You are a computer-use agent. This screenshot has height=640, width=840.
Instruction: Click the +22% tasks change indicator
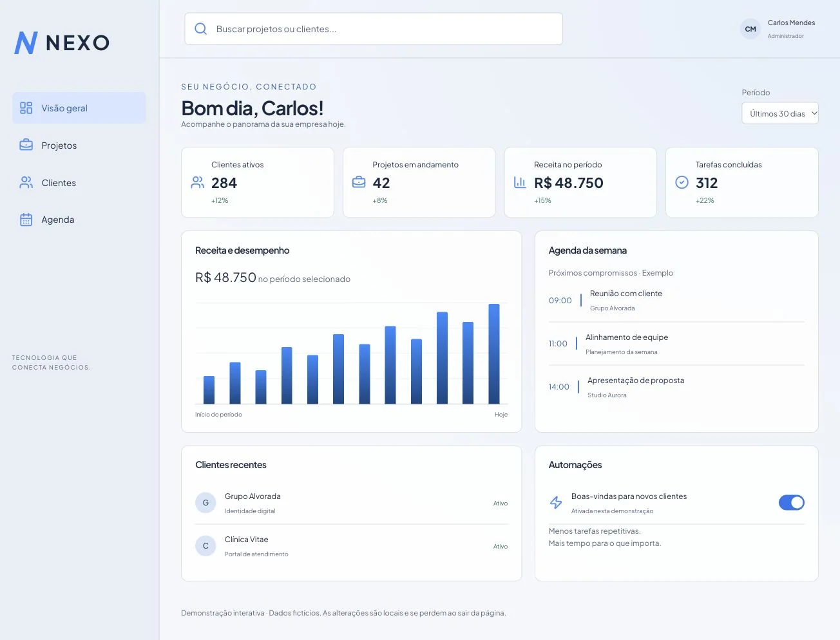(x=705, y=200)
